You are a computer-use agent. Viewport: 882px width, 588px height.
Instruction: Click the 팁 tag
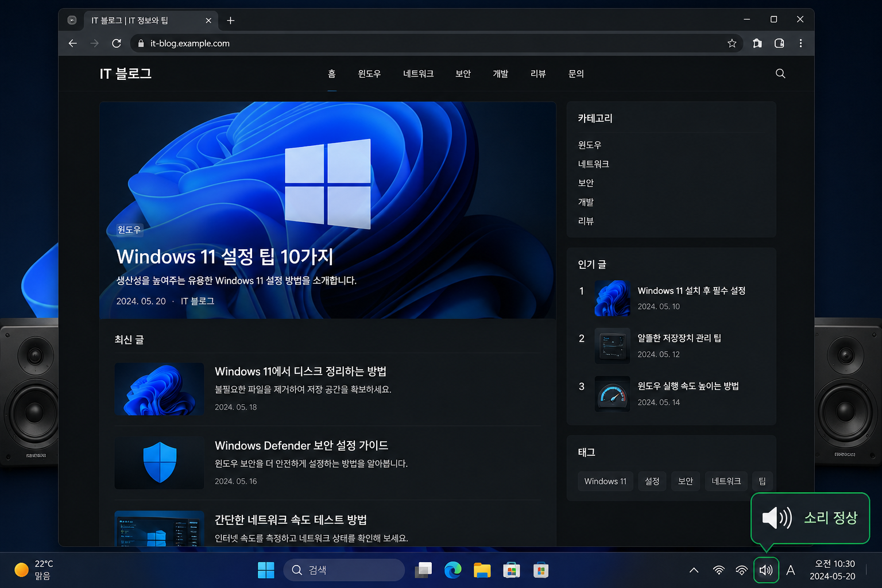763,481
